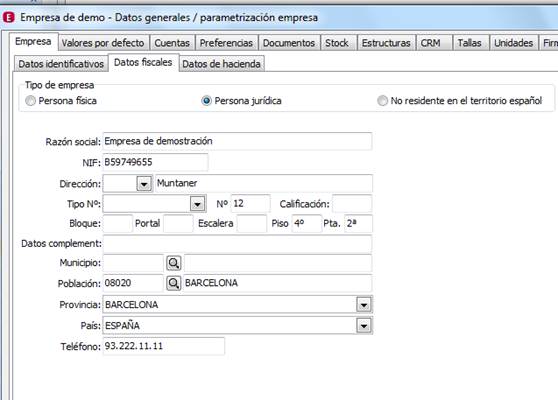Viewport: 558px width, 400px height.
Task: Click the Pta. field containing 2ª
Action: 358,224
